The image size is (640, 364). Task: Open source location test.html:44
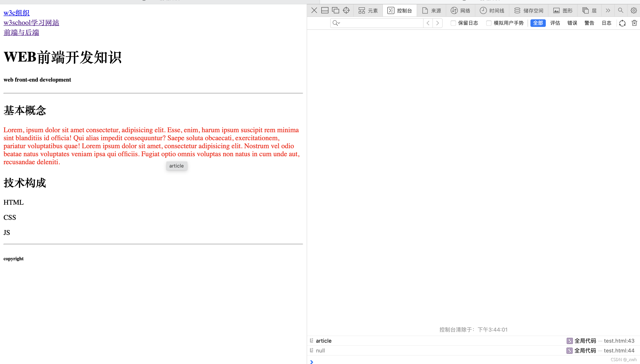click(x=619, y=350)
